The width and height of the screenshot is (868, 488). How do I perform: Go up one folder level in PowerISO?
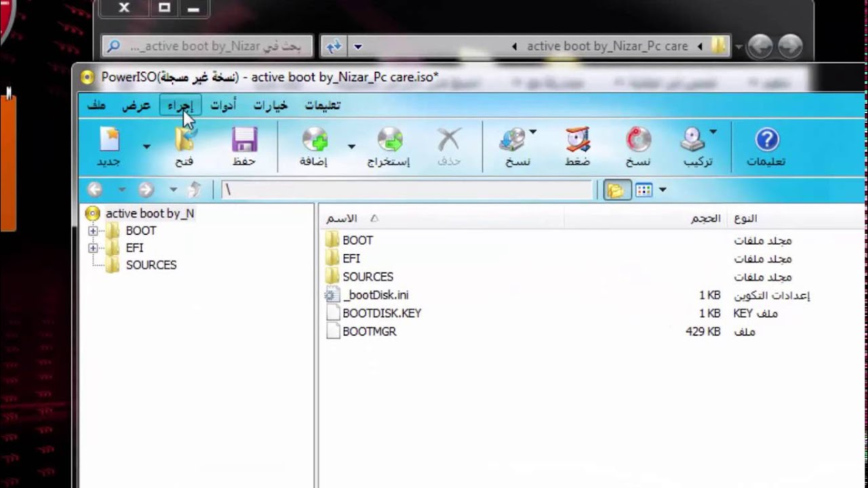195,190
